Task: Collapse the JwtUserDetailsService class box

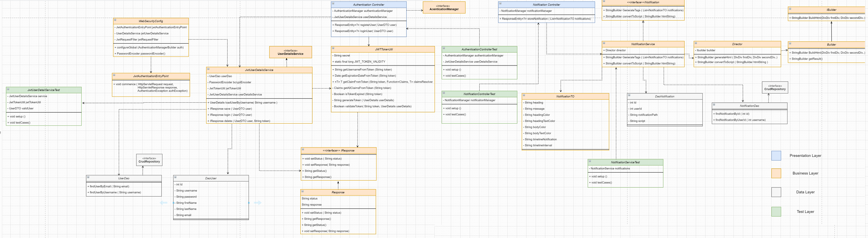Action: [x=208, y=69]
